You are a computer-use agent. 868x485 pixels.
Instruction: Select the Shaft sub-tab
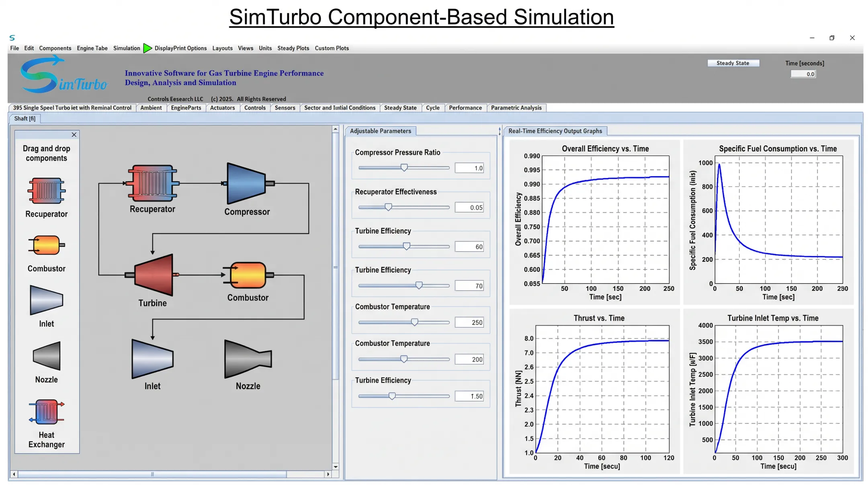(x=25, y=119)
